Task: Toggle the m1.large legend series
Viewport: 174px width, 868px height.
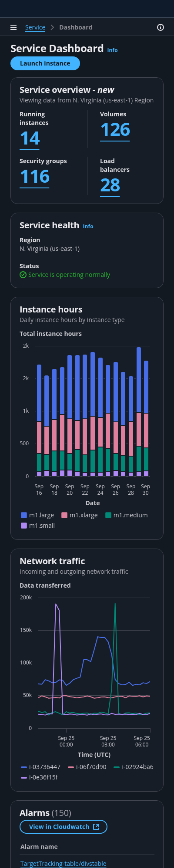Action: point(37,515)
